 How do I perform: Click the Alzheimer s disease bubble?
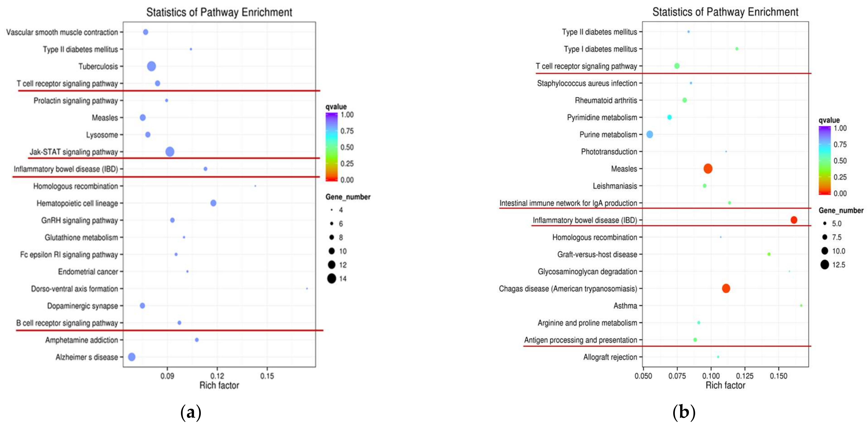tap(132, 357)
